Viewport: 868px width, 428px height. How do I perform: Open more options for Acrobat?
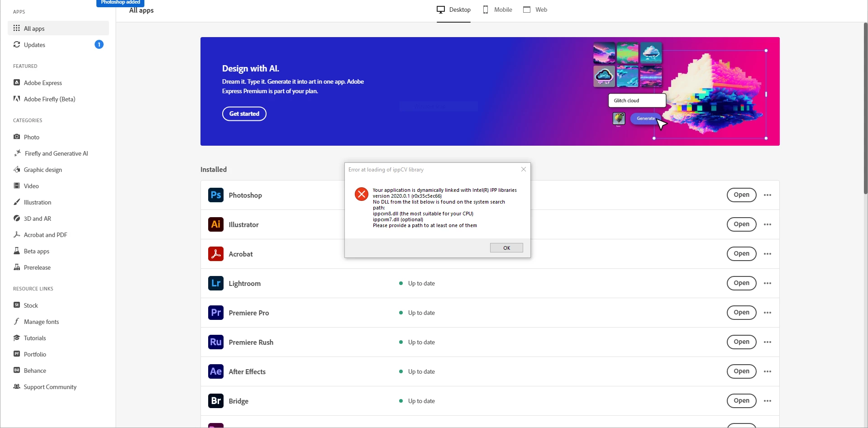point(768,254)
